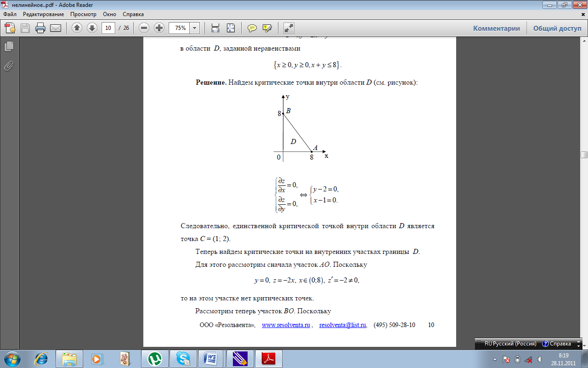Send file by email envelope icon
588x368 pixels.
click(x=56, y=28)
